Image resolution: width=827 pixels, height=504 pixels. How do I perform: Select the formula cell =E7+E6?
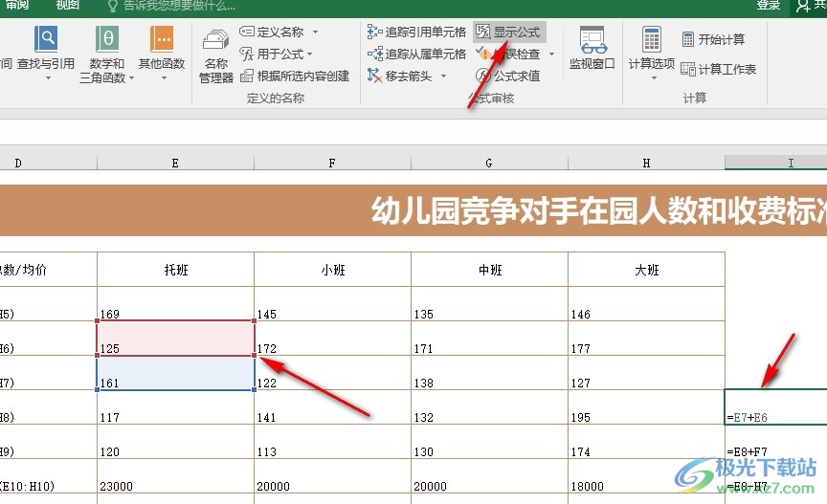coord(776,407)
